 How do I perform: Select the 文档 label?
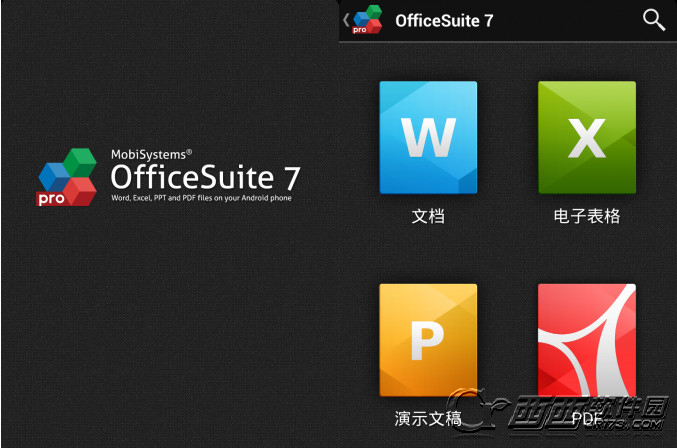point(428,216)
